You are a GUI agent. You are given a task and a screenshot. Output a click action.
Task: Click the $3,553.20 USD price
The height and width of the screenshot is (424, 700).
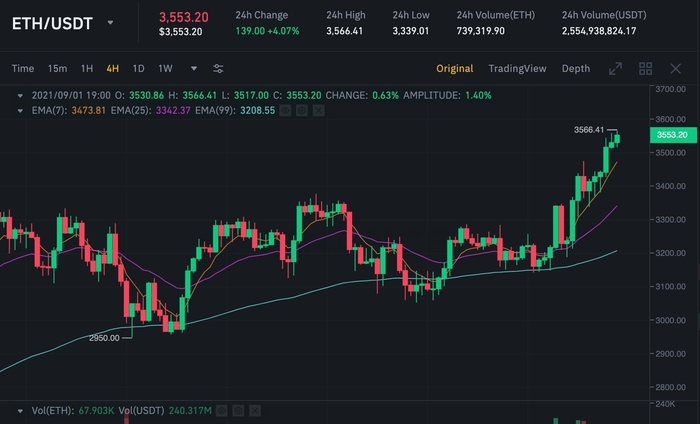tap(180, 32)
